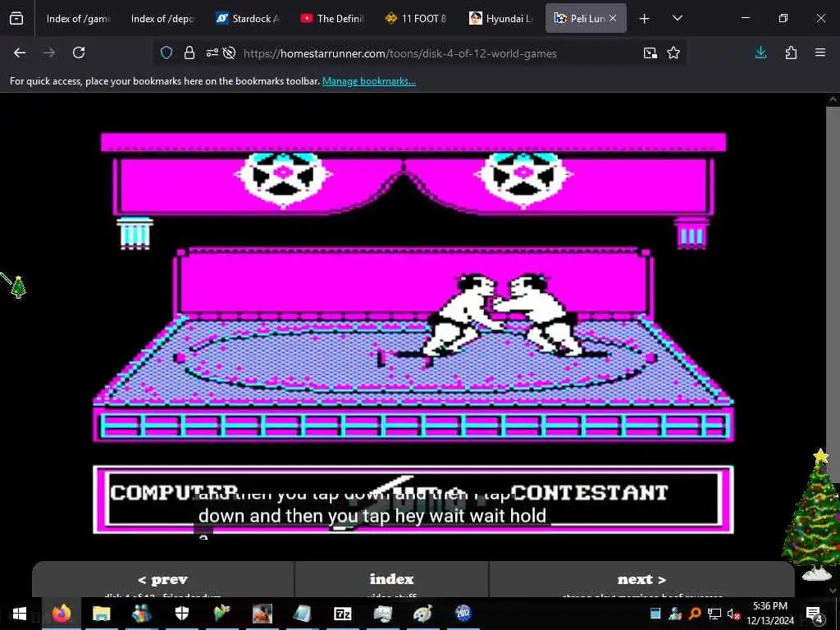Open the tracking protection shield icon
Screen dimensions: 840x630
click(x=167, y=52)
